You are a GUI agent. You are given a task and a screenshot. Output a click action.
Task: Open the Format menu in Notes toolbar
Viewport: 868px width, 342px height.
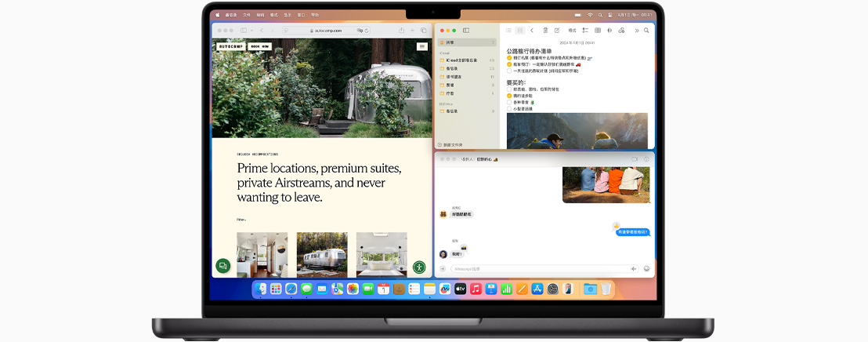click(x=572, y=31)
